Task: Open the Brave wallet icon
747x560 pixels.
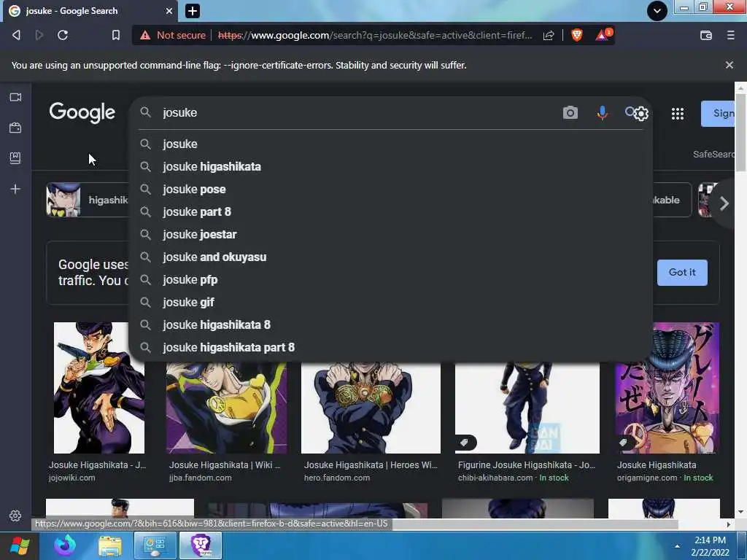Action: point(706,35)
